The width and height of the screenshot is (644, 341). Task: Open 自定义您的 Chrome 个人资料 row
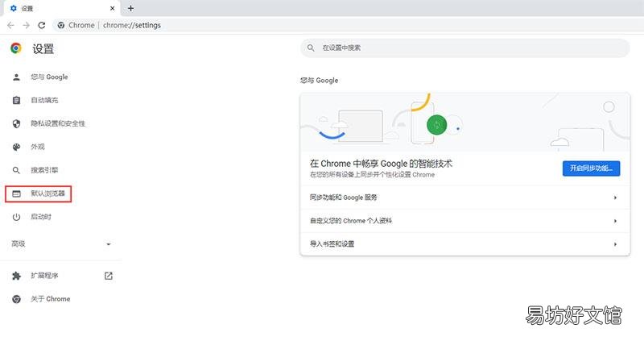465,221
